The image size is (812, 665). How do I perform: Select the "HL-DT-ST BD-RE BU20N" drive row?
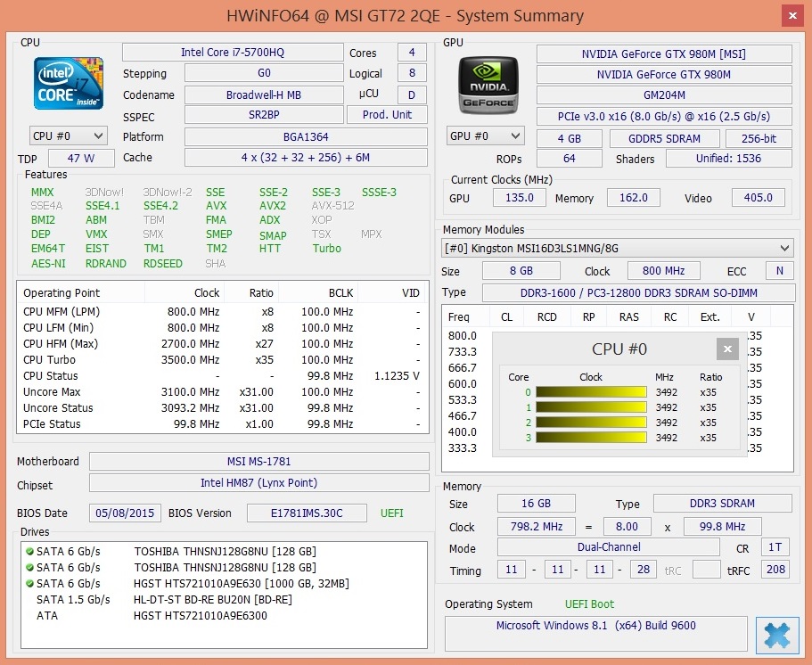(x=224, y=600)
